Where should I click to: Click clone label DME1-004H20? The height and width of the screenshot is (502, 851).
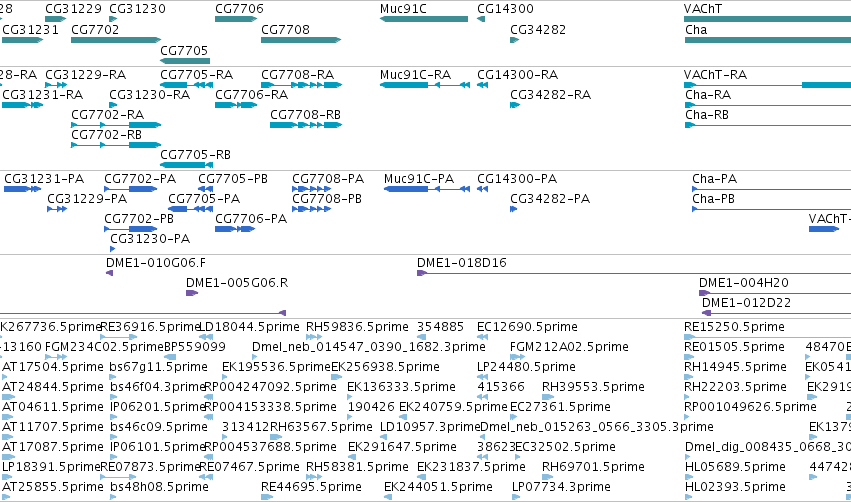(744, 283)
